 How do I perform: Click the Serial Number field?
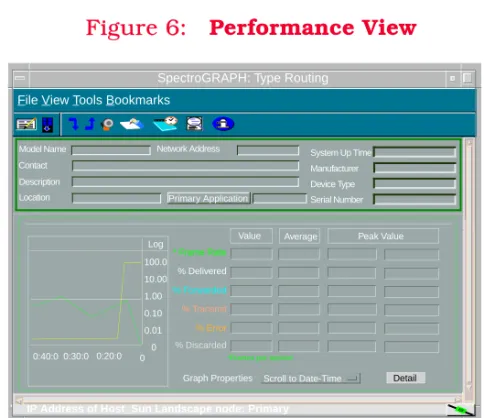click(415, 199)
